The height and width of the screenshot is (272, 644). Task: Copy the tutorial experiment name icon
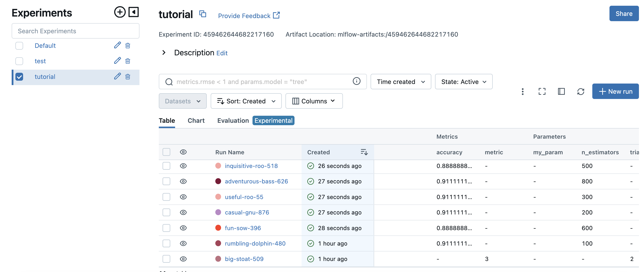[x=203, y=14]
